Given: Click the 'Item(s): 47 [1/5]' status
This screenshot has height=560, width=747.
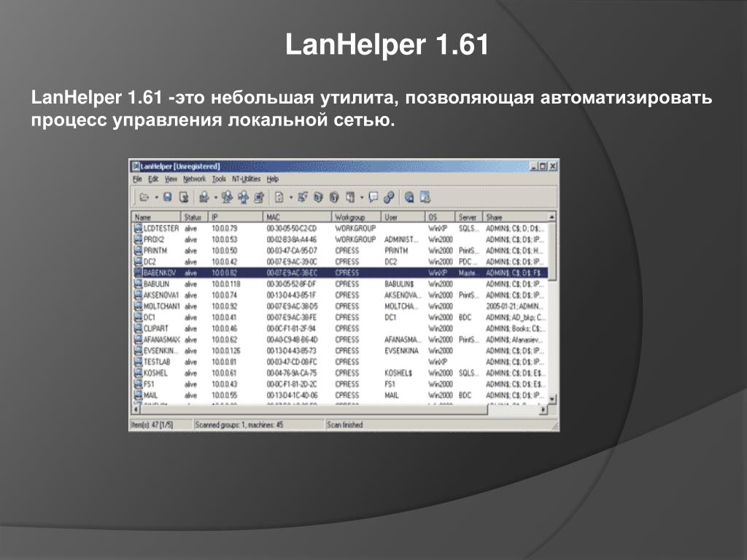Looking at the screenshot, I should click(152, 425).
